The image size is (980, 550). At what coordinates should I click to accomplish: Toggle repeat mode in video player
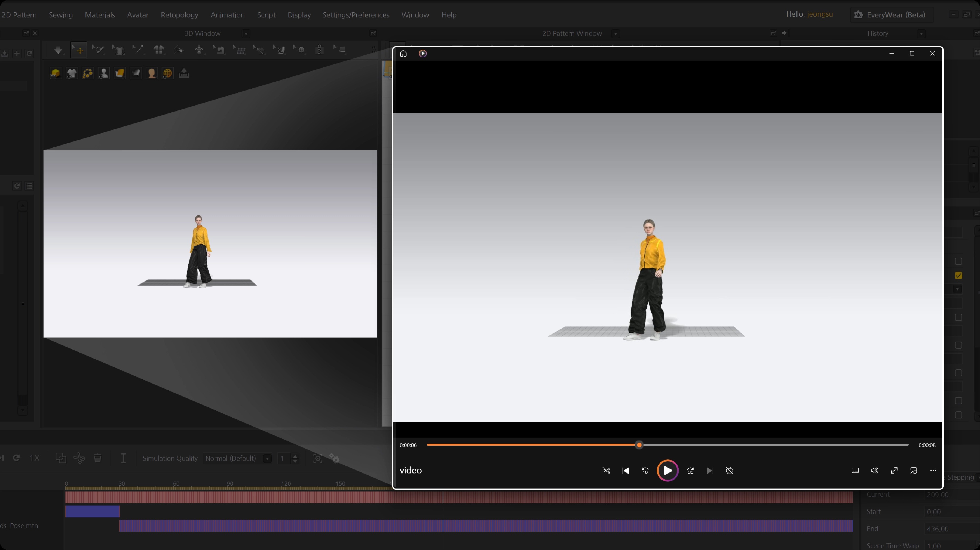729,471
